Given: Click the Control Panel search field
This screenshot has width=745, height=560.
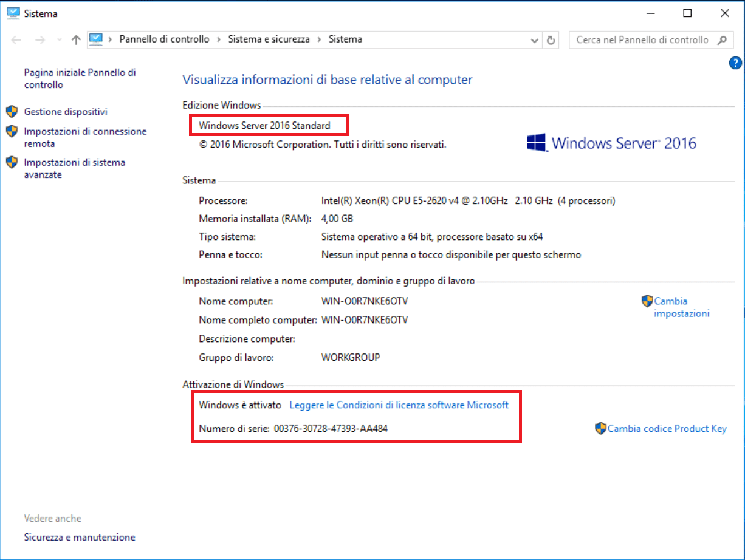Looking at the screenshot, I should [641, 40].
